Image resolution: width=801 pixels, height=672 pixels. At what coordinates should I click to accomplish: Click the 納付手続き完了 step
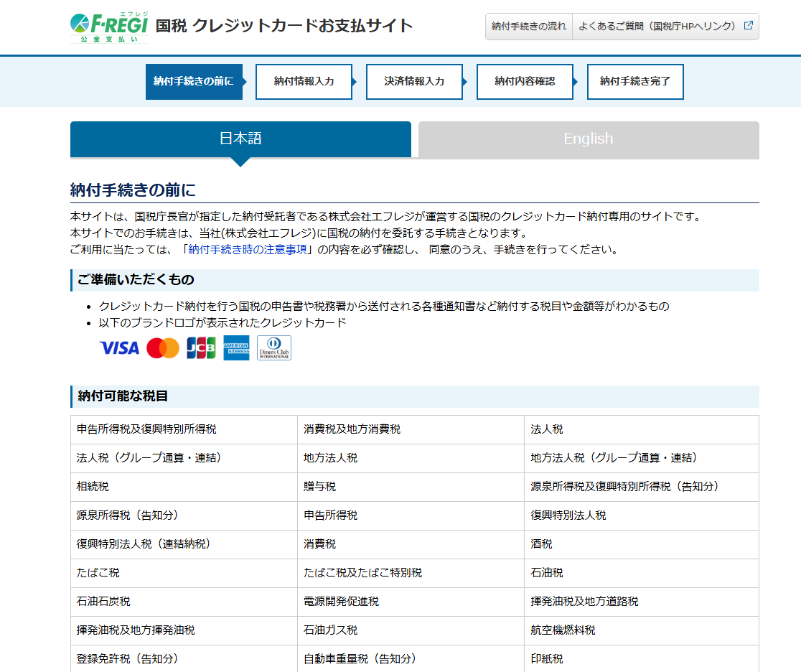pyautogui.click(x=635, y=82)
